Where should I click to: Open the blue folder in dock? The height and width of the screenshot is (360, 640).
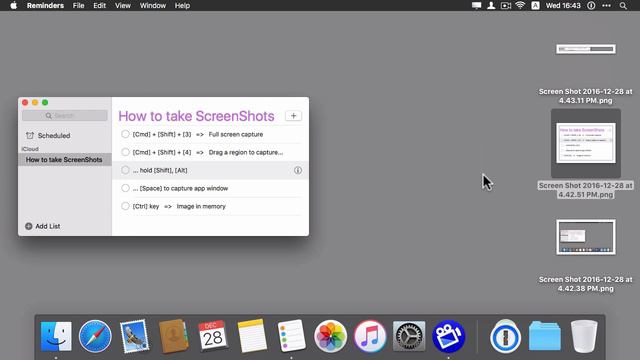click(x=544, y=336)
